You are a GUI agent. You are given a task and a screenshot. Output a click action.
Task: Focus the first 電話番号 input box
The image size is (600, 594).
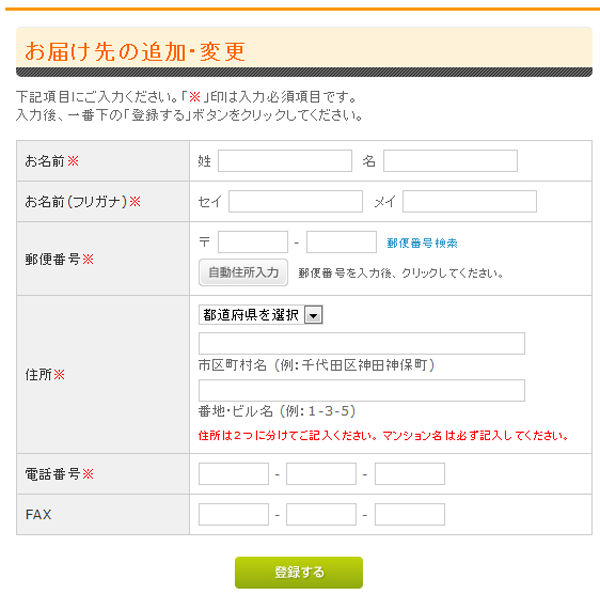234,474
